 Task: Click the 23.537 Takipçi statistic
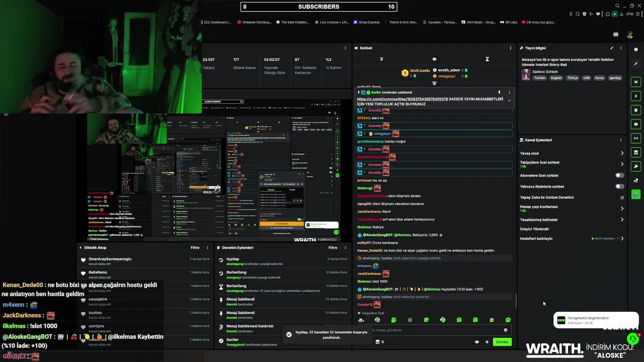[209, 63]
